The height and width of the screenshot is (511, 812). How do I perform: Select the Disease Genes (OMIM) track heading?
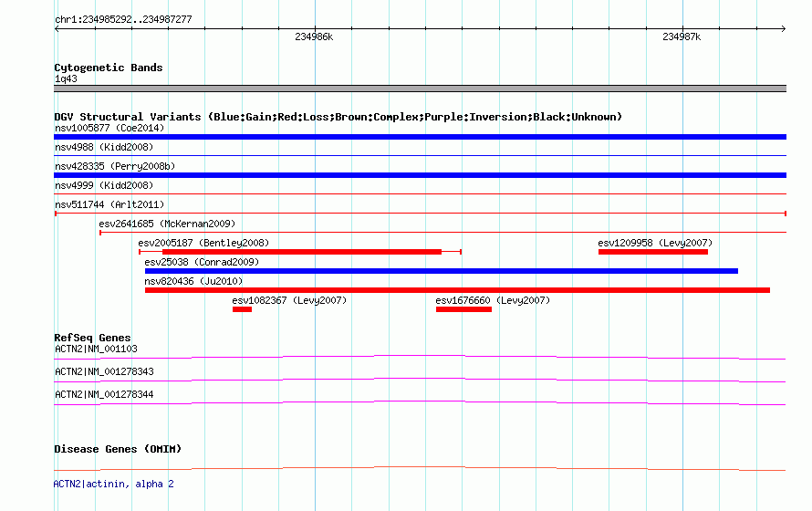pyautogui.click(x=118, y=449)
